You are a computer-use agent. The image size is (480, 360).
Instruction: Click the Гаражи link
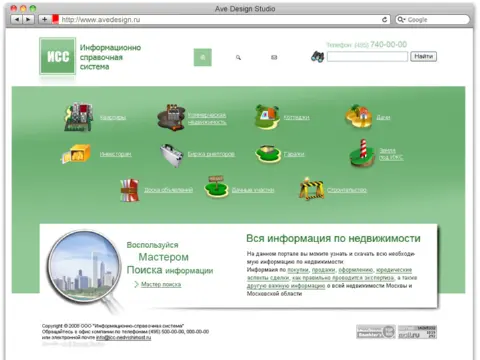(x=294, y=154)
